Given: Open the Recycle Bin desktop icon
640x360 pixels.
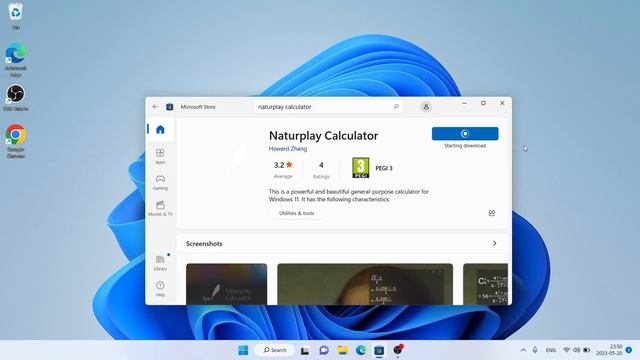Looking at the screenshot, I should pyautogui.click(x=16, y=16).
